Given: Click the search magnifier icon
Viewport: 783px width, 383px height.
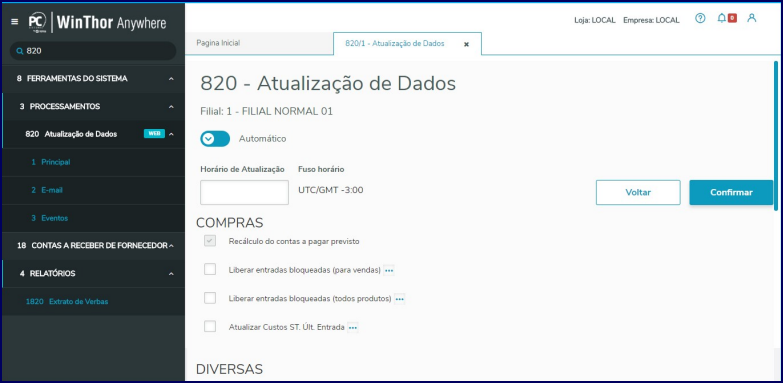Looking at the screenshot, I should (19, 51).
